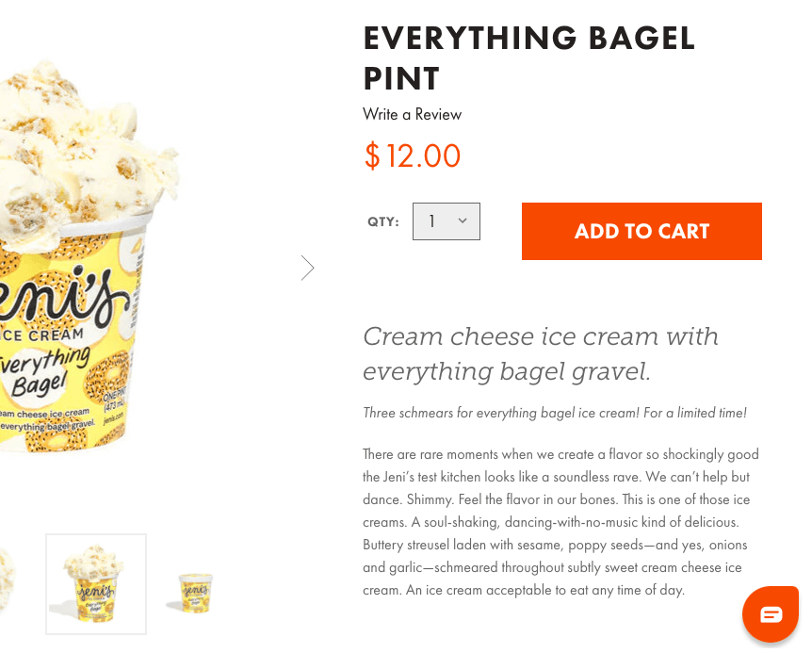The width and height of the screenshot is (812, 653).
Task: Click the QTY label
Action: tap(383, 221)
